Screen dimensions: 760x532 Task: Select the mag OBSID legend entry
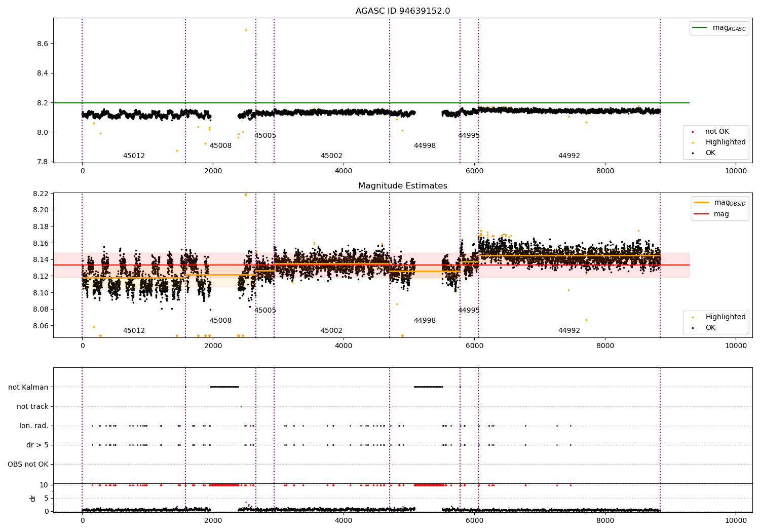[x=719, y=203]
